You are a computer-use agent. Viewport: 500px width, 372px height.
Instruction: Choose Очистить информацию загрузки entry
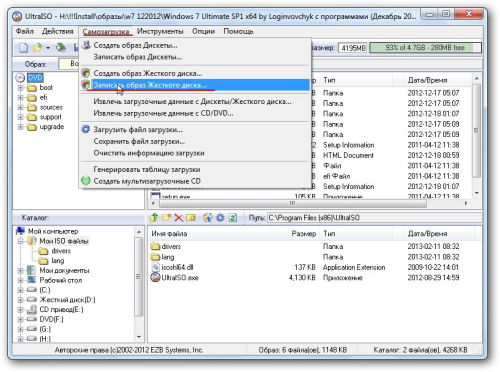coord(195,153)
